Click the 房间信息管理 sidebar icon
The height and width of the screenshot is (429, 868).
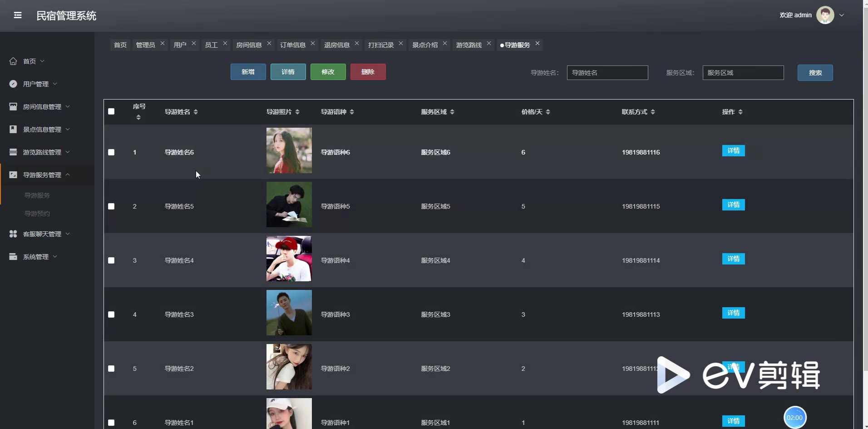pos(13,106)
